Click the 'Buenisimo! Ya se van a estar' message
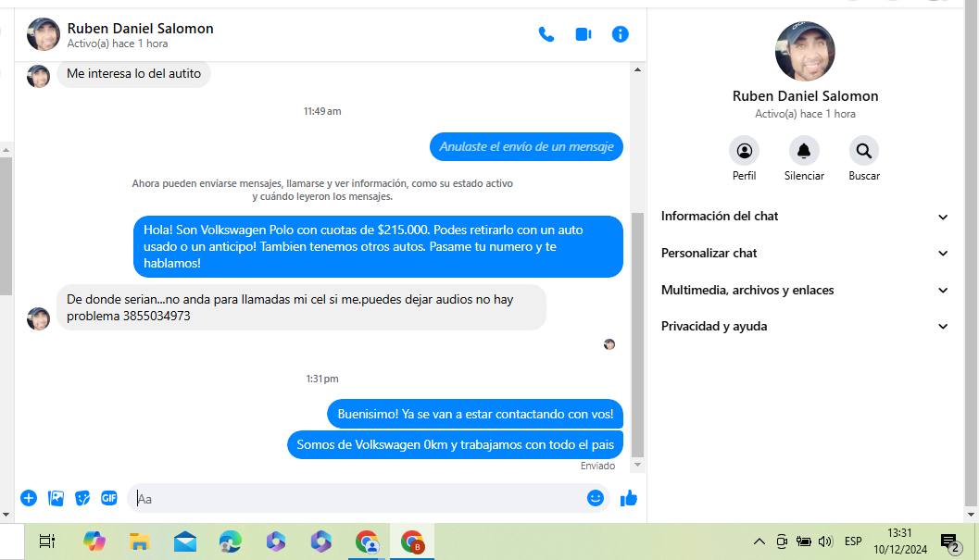 (475, 415)
